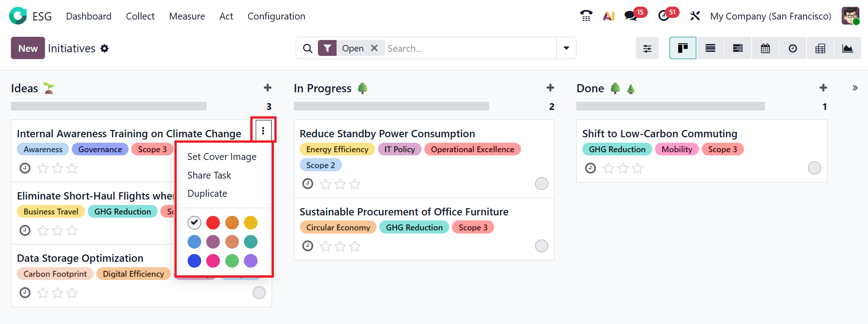Image resolution: width=868 pixels, height=324 pixels.
Task: Expand the search options dropdown arrow
Action: 566,48
